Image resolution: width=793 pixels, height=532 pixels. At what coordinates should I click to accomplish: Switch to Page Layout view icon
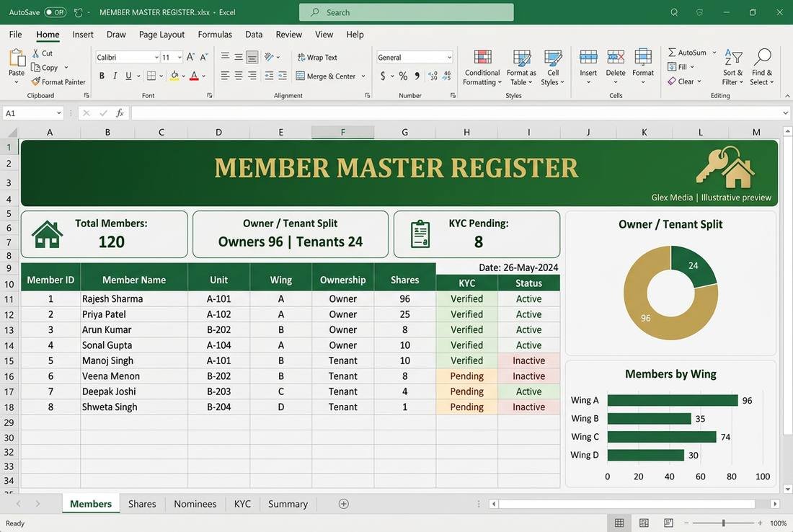644,523
